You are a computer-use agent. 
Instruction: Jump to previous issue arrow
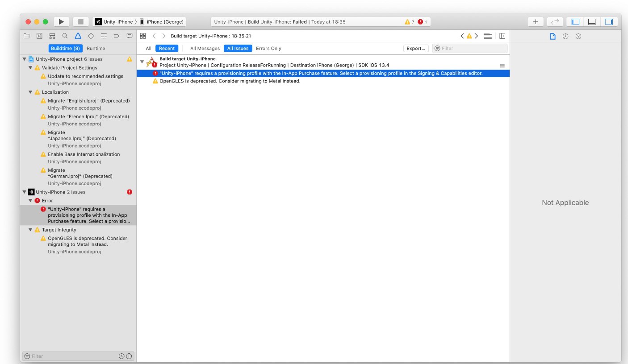tap(462, 36)
